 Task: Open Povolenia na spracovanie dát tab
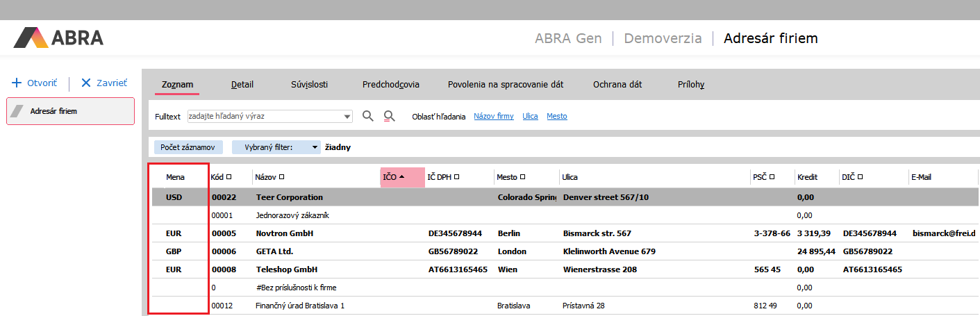click(505, 85)
